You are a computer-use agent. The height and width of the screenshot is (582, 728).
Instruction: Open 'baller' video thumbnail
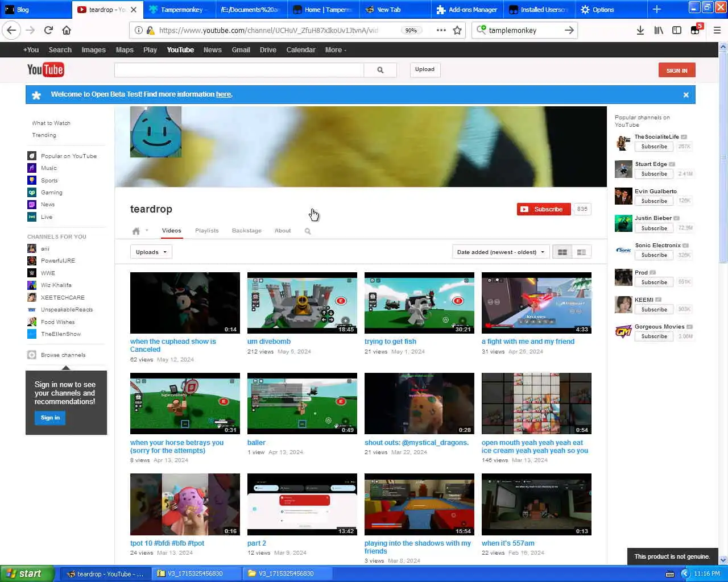tap(302, 404)
